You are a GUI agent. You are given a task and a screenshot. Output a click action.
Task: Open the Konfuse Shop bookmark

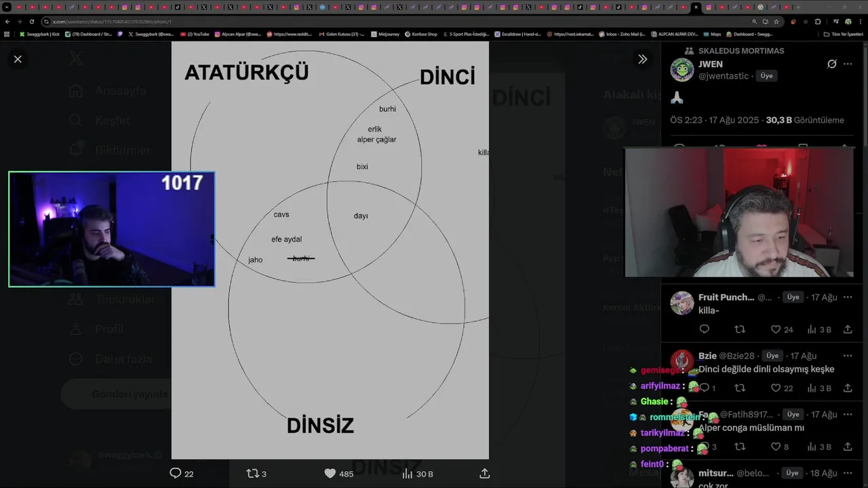[420, 34]
